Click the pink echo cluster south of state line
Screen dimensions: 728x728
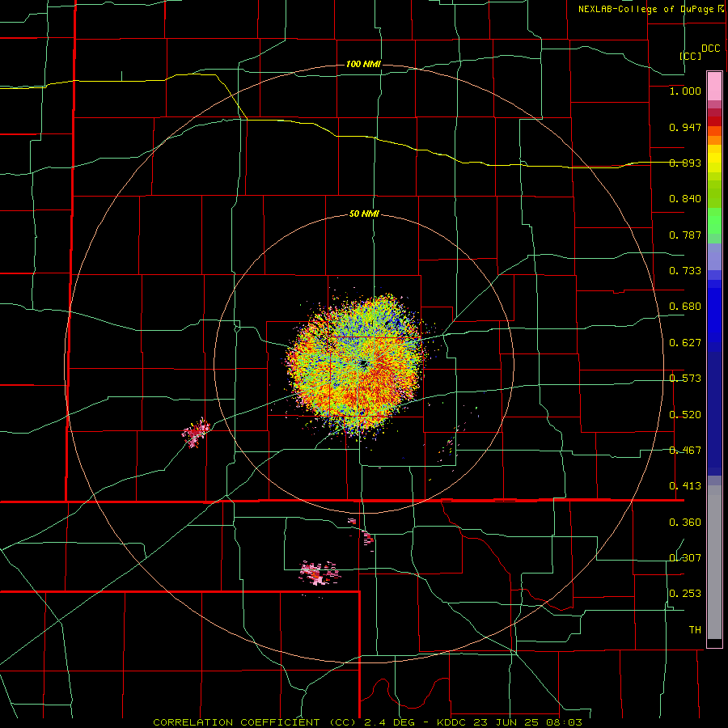pos(320,573)
